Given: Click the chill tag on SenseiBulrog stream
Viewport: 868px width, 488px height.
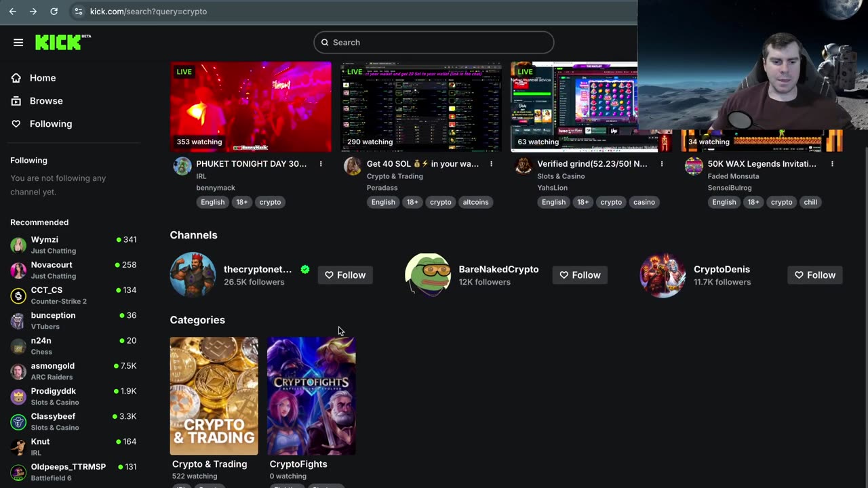Looking at the screenshot, I should click(x=810, y=202).
